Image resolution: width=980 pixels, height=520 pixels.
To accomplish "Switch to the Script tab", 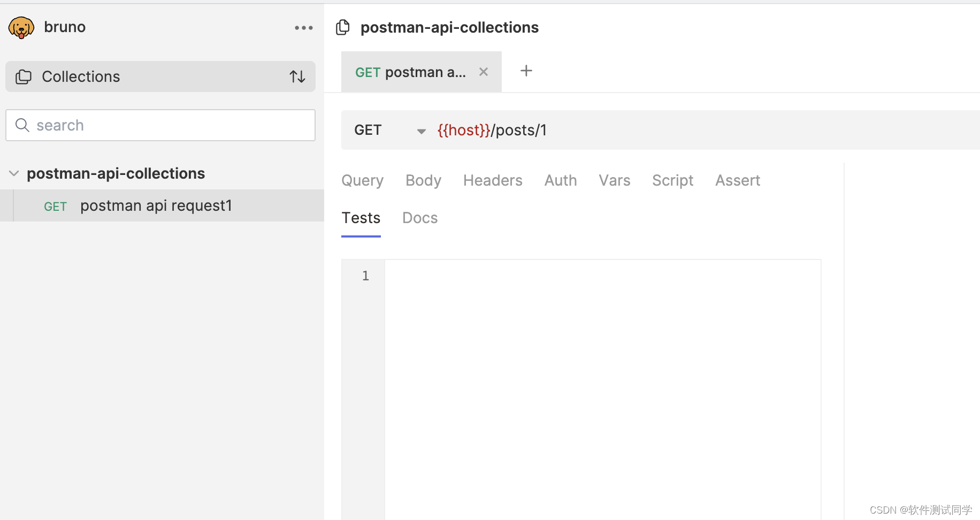I will point(673,180).
